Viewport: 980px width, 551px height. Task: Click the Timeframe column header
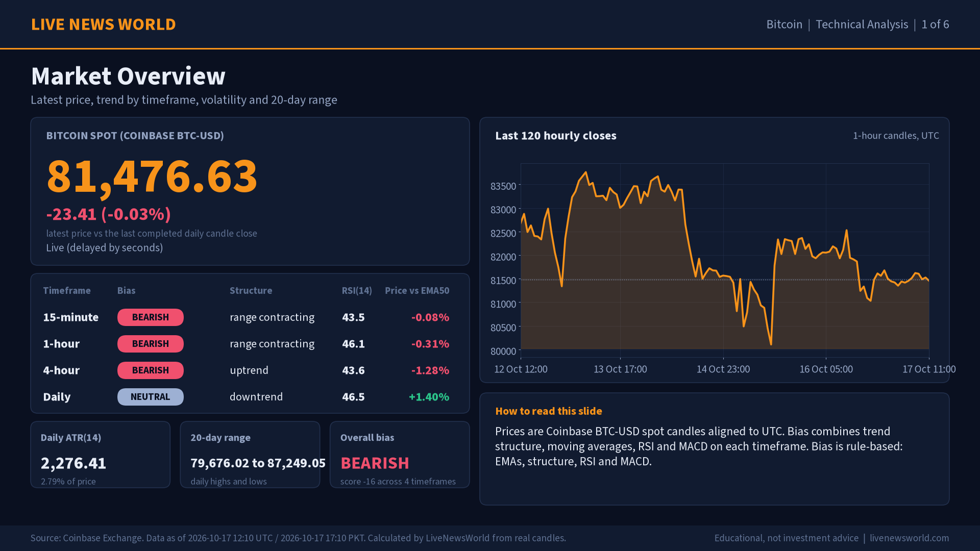point(67,291)
